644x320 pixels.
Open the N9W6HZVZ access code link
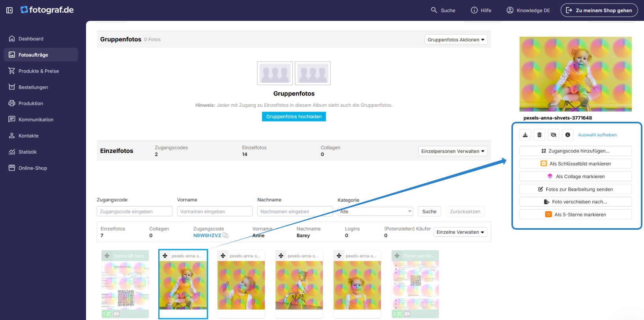tap(207, 235)
